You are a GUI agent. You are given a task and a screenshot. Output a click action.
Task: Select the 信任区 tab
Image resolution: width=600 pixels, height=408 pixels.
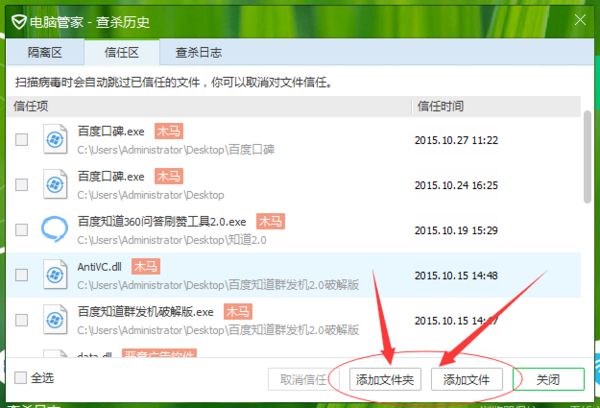[x=119, y=53]
